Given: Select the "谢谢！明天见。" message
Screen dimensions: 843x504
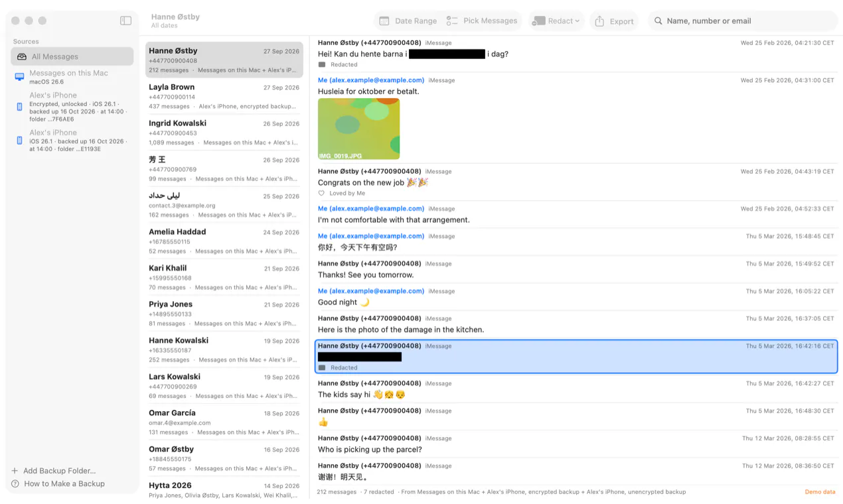Looking at the screenshot, I should click(576, 472).
